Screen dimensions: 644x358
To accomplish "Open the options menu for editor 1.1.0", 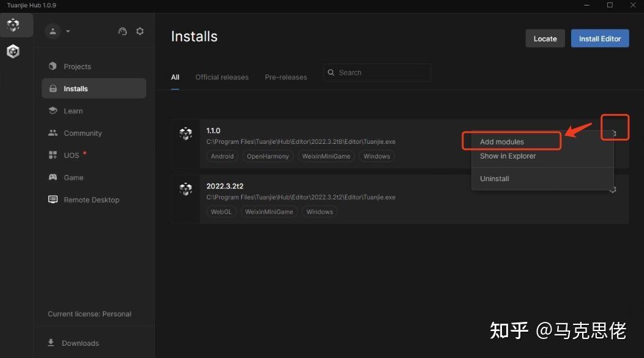I will (614, 127).
